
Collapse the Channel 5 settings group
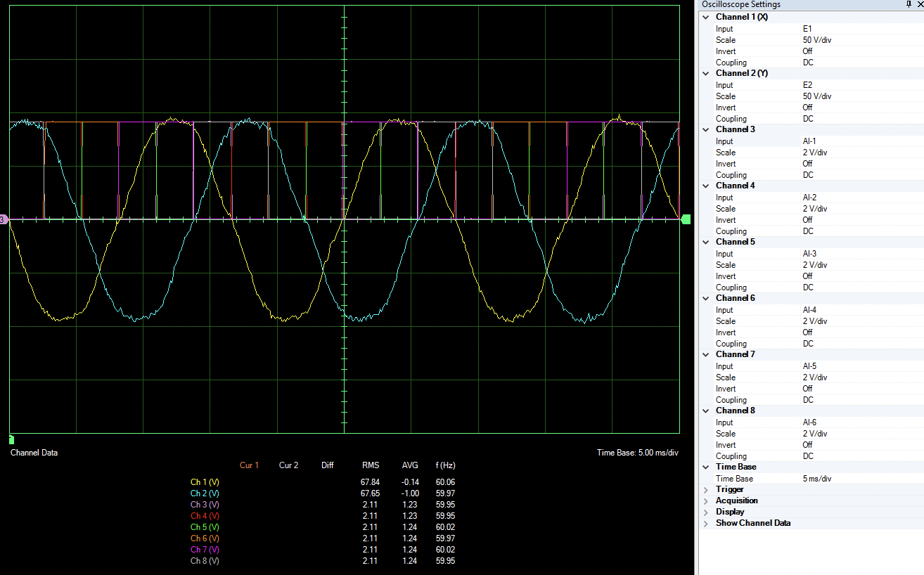tap(706, 242)
